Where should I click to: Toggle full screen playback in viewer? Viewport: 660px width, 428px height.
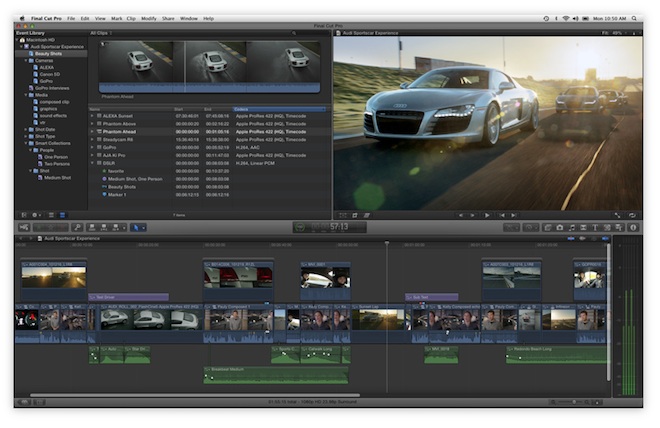tap(618, 215)
